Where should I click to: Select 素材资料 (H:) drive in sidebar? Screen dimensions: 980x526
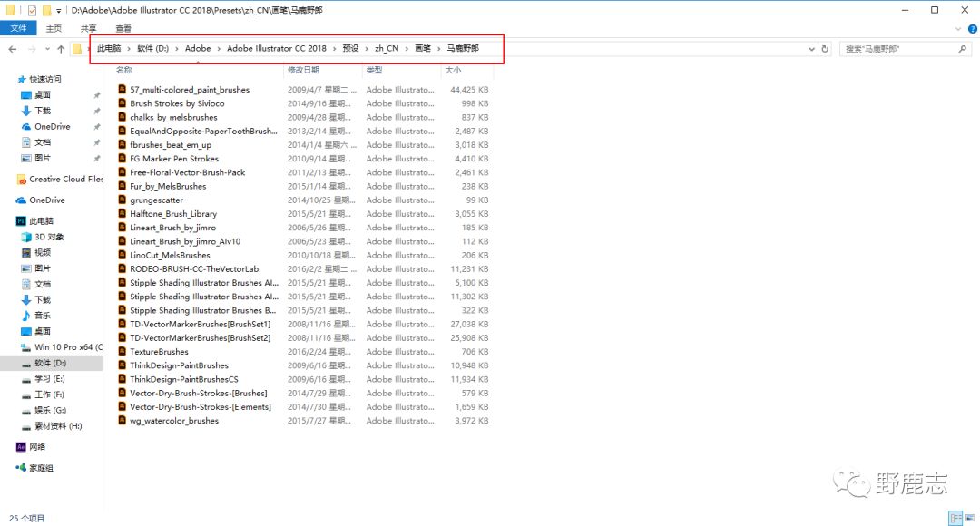58,426
